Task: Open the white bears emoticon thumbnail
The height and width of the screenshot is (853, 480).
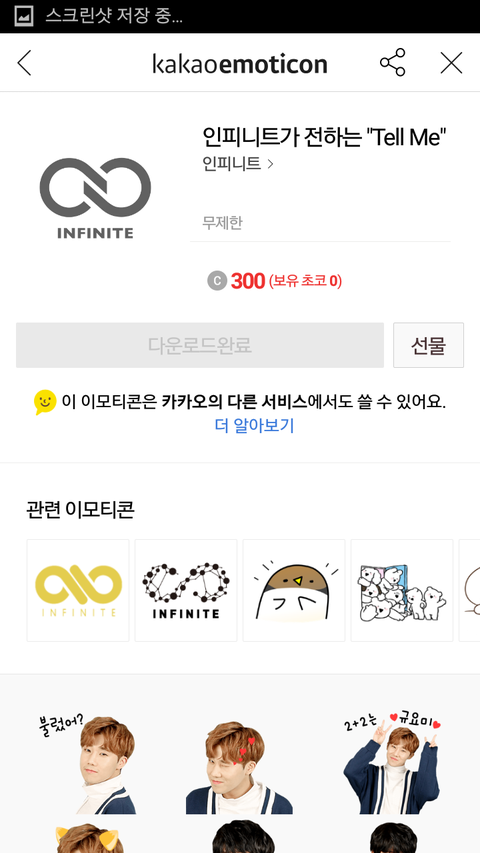Action: (x=402, y=590)
